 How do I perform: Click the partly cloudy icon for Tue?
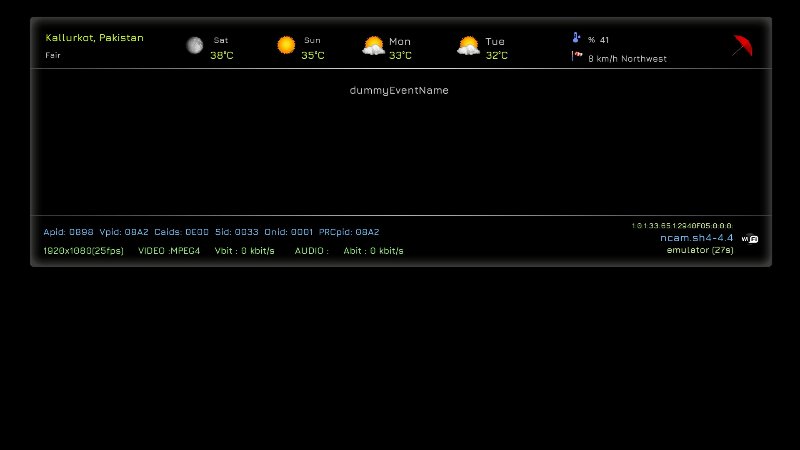pyautogui.click(x=468, y=46)
